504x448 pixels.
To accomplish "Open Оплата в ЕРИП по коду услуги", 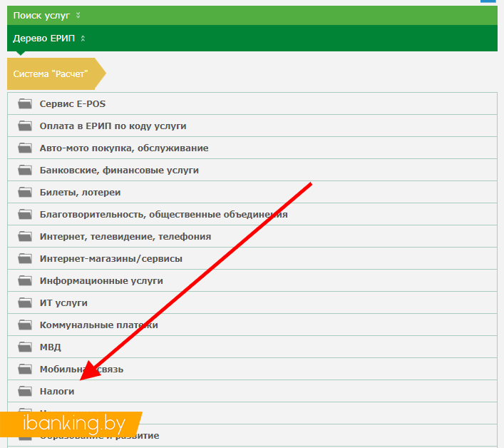I will tap(113, 126).
